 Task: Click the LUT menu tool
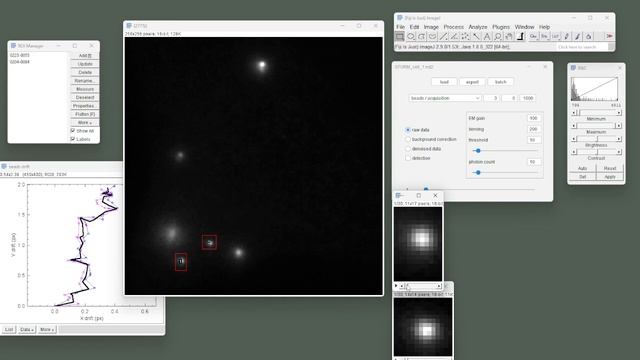(556, 37)
